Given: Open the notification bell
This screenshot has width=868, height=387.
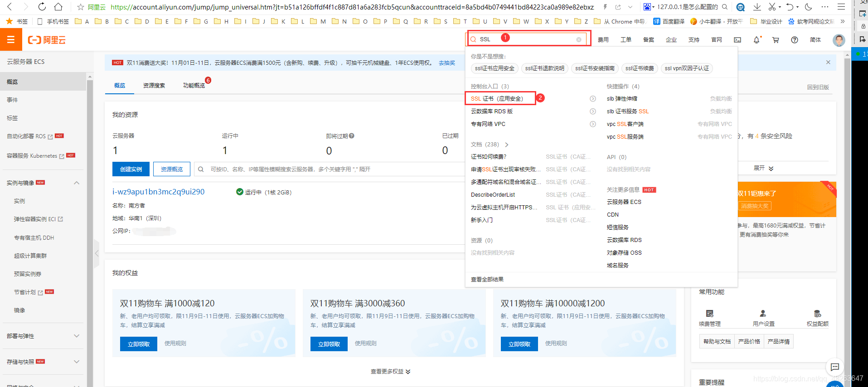Looking at the screenshot, I should (756, 40).
